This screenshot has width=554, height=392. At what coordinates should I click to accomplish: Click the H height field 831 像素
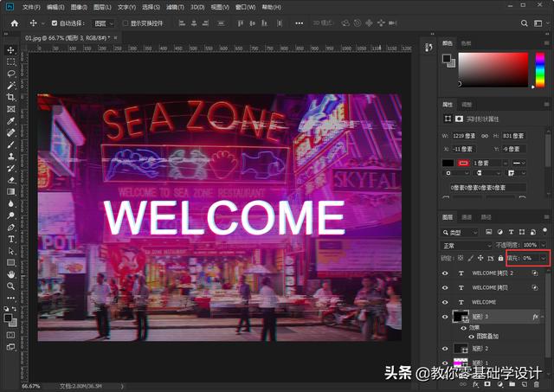[513, 136]
